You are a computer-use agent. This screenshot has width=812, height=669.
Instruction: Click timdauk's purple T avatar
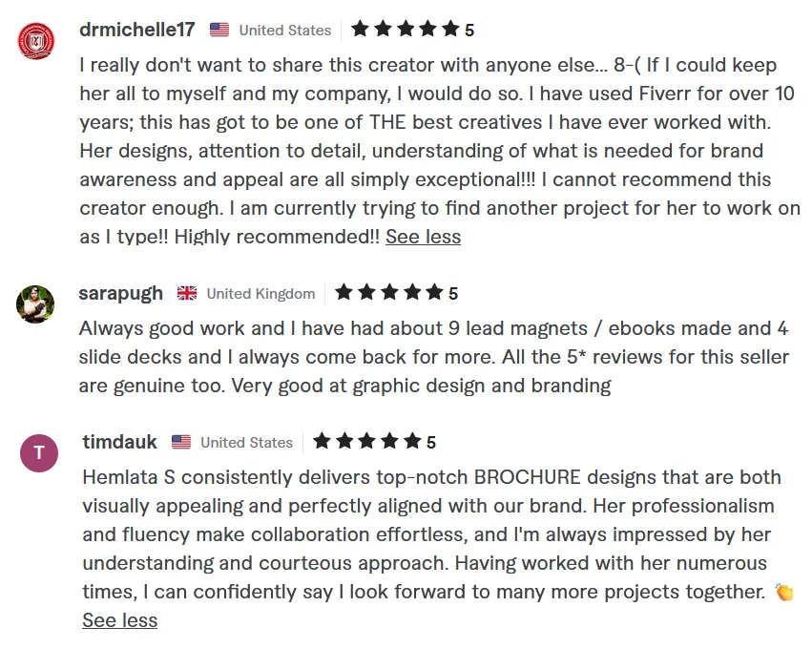tap(39, 452)
